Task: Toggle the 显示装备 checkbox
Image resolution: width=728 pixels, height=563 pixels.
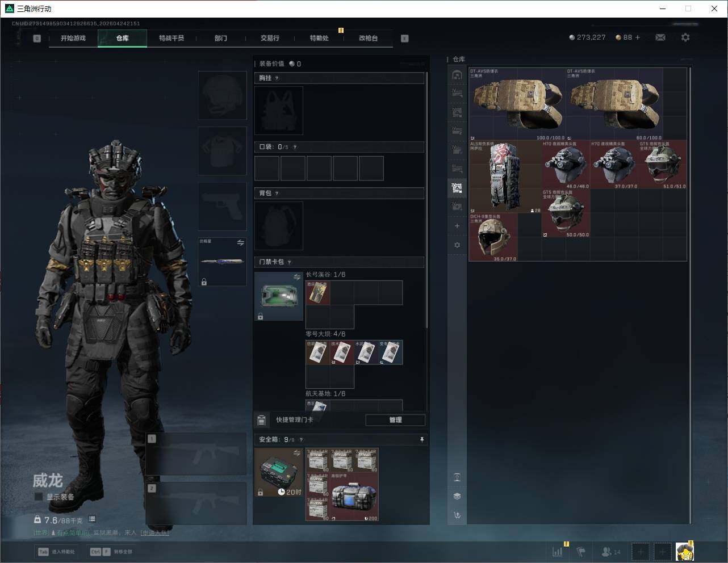Action: click(39, 497)
